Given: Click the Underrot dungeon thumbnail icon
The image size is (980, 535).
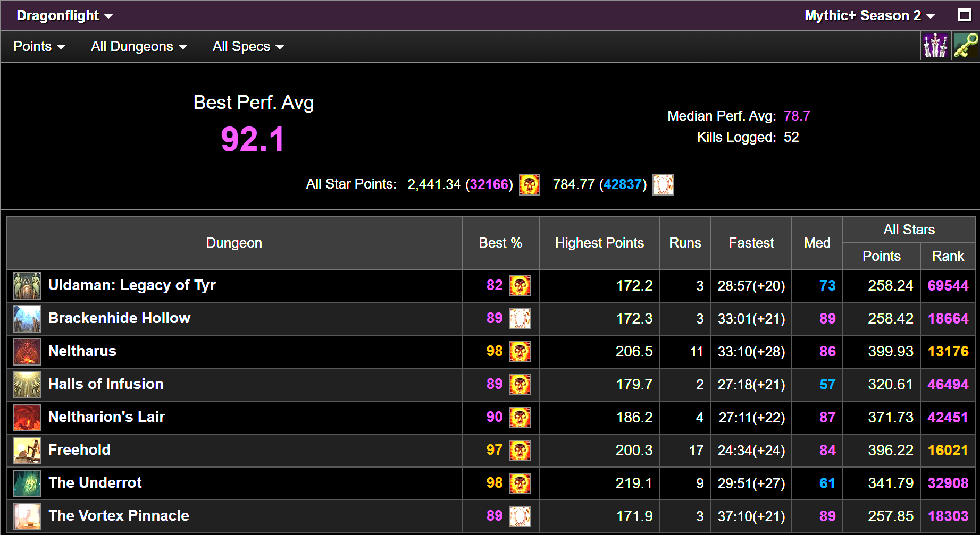Looking at the screenshot, I should point(27,483).
